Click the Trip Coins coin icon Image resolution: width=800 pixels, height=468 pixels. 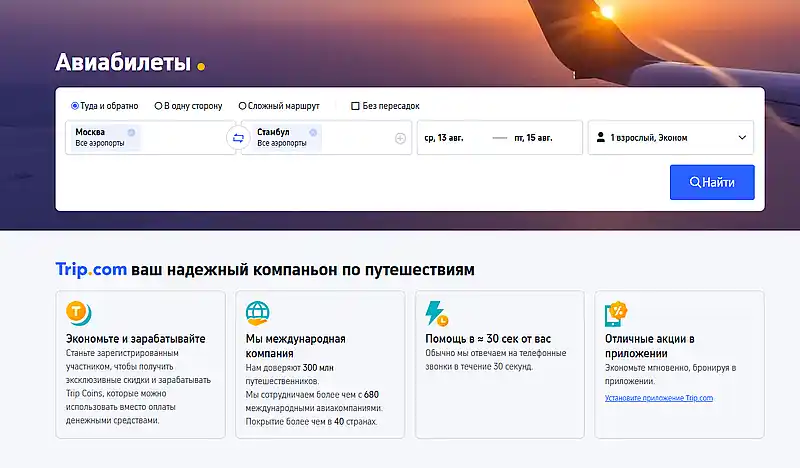coord(79,313)
